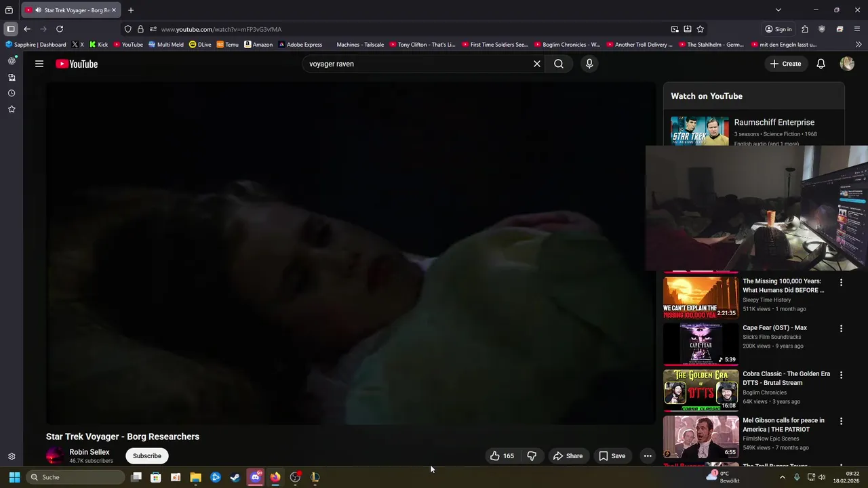Click the browser URL address bar
Screen dimensions: 868x488
coord(407,29)
